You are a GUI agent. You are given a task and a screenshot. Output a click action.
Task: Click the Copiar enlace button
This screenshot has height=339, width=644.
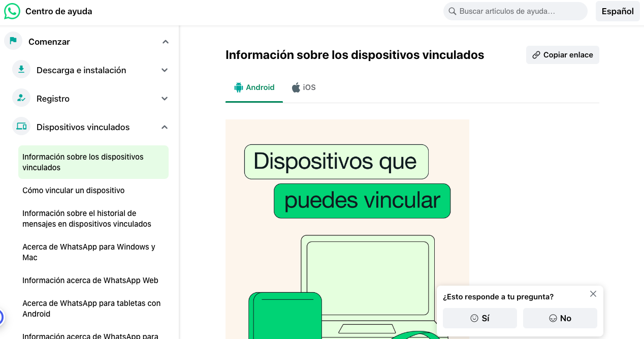pos(562,54)
